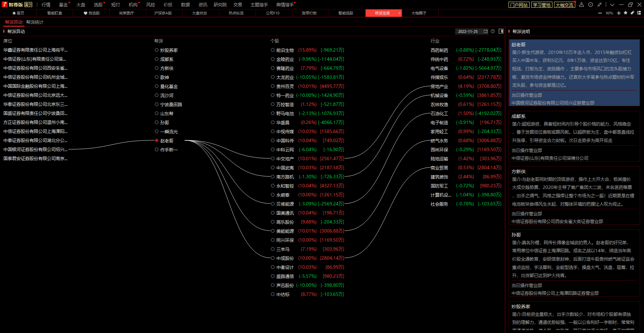
Task: Click the 华鑫证券 上海 seat row
Action: click(x=36, y=50)
